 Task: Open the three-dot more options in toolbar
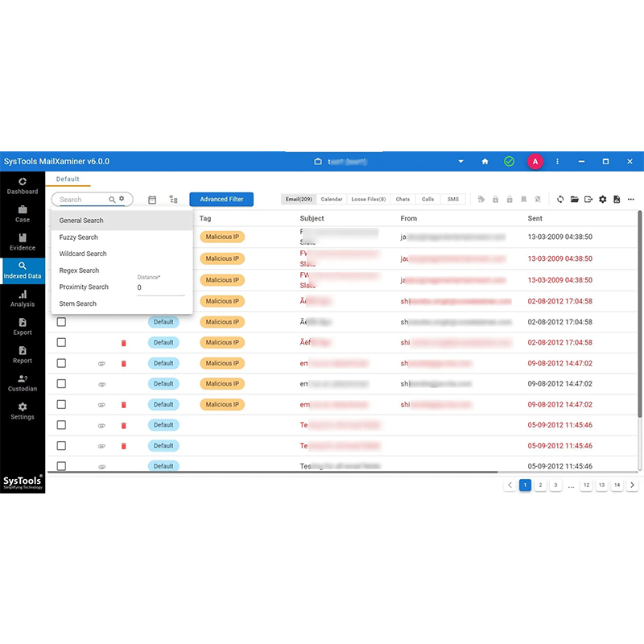click(631, 200)
